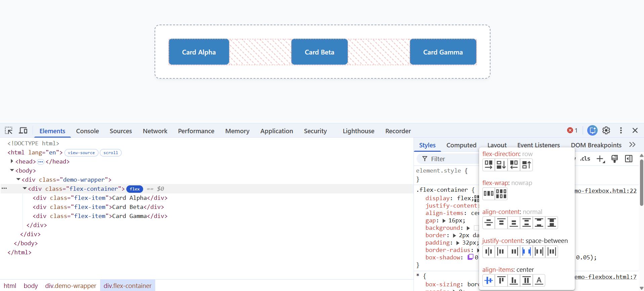This screenshot has height=291, width=644.
Task: Switch to the Sources tab
Action: [x=121, y=131]
